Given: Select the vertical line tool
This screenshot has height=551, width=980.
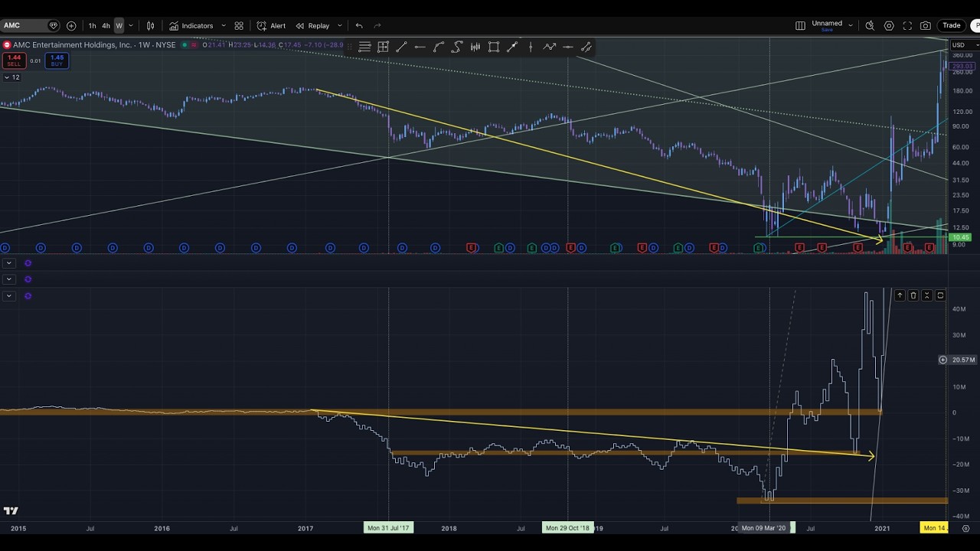Looking at the screenshot, I should 531,47.
